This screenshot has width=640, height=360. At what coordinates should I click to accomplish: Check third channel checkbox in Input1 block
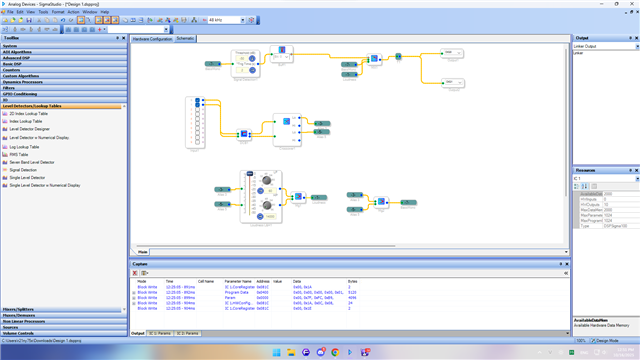pos(198,110)
